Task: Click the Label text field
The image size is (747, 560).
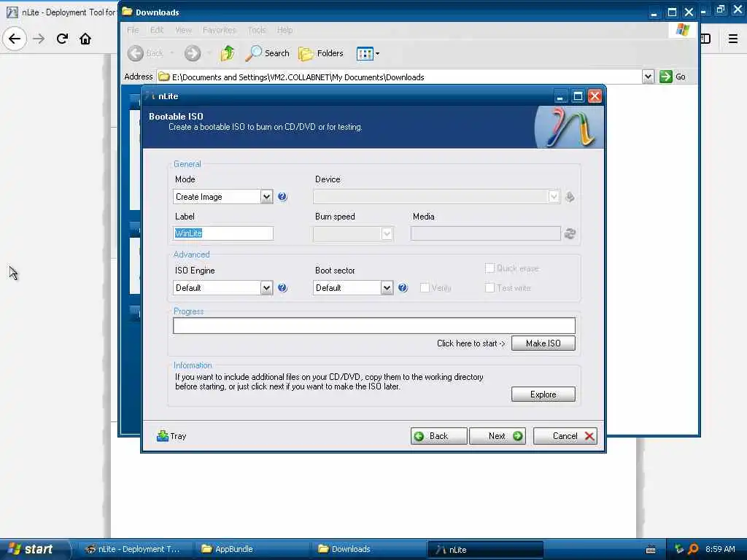Action: point(223,233)
